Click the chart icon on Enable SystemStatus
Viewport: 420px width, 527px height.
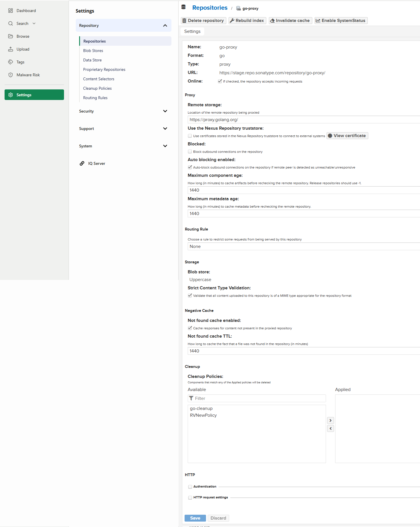point(318,21)
